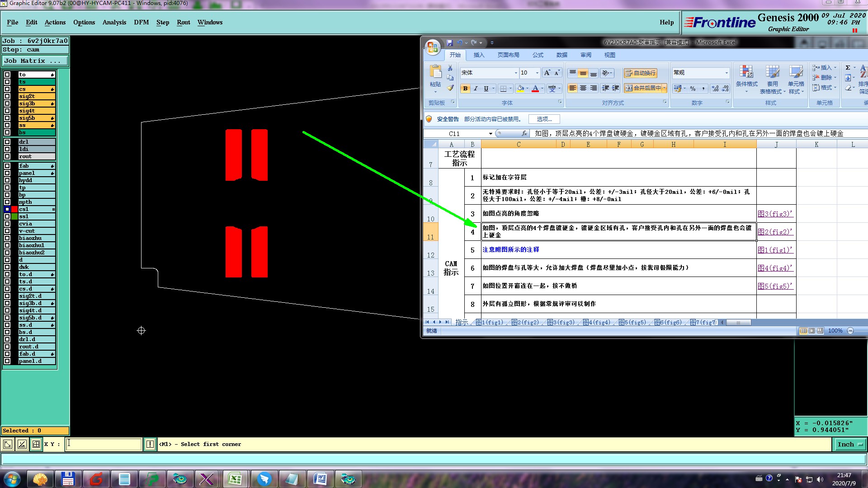This screenshot has height=488, width=868.
Task: Click the Bold icon in Excel ribbon
Action: [465, 89]
